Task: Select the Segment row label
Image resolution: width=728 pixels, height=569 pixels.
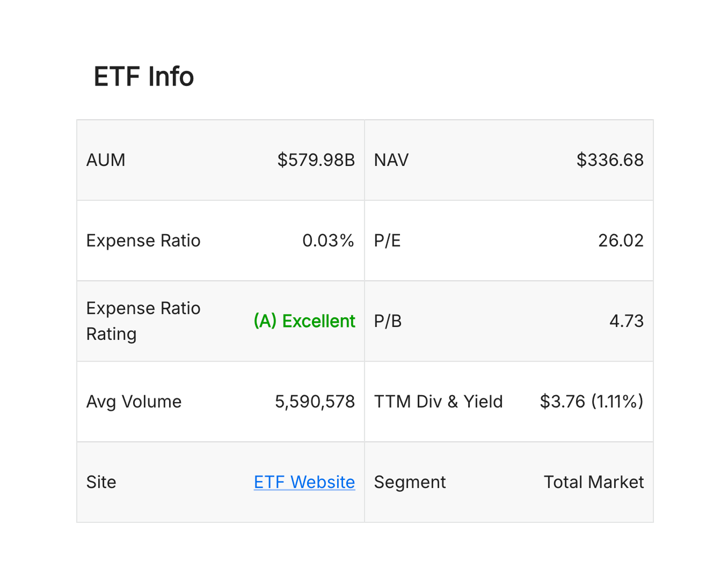Action: tap(410, 482)
